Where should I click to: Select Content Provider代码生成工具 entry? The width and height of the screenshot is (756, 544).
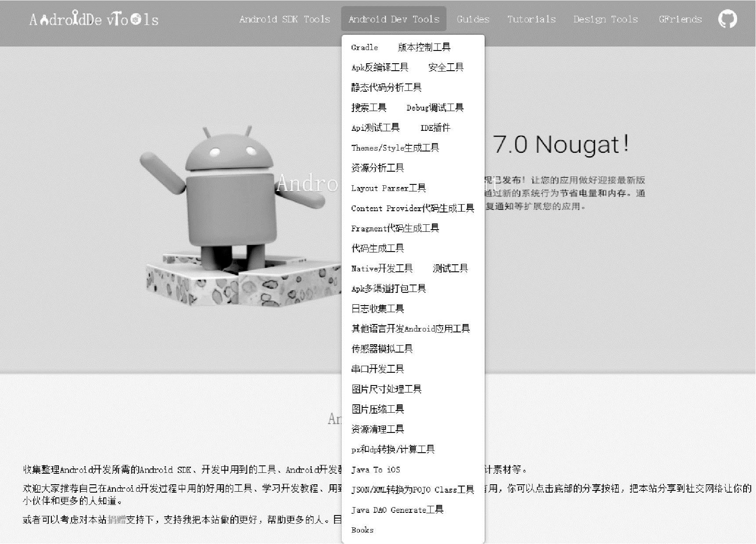tap(413, 209)
